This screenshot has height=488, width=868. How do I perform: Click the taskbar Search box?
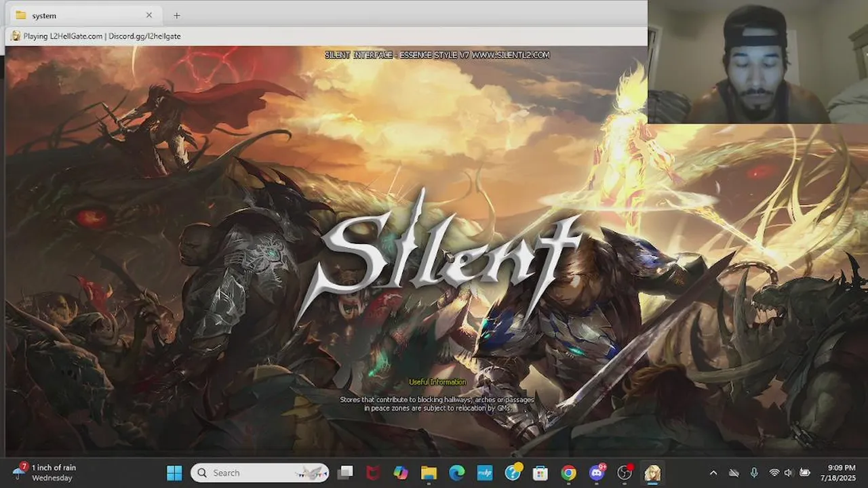[260, 472]
